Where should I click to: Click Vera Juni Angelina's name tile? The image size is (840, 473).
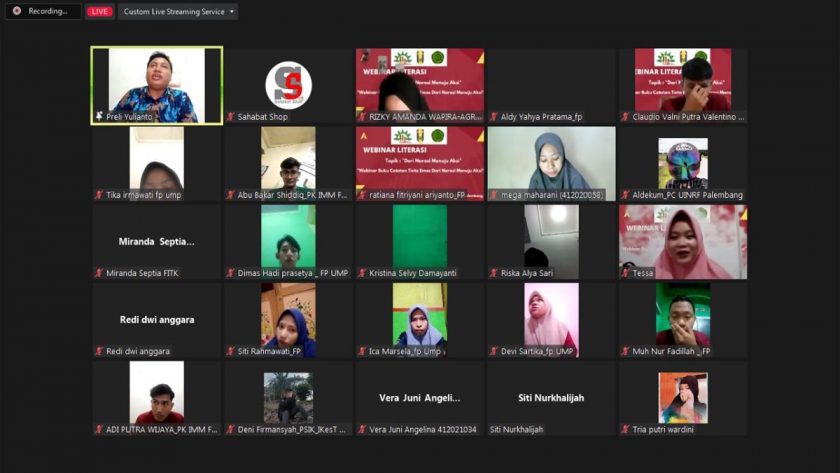point(419,398)
